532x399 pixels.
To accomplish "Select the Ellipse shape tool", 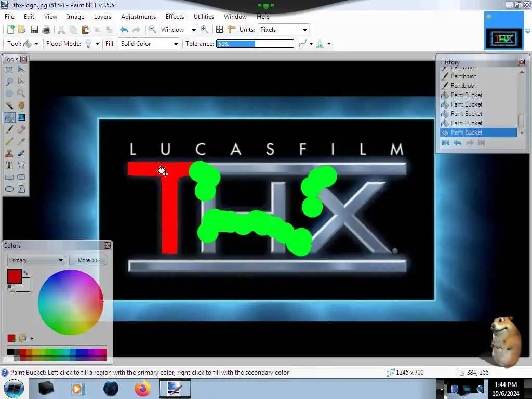I will tap(9, 189).
